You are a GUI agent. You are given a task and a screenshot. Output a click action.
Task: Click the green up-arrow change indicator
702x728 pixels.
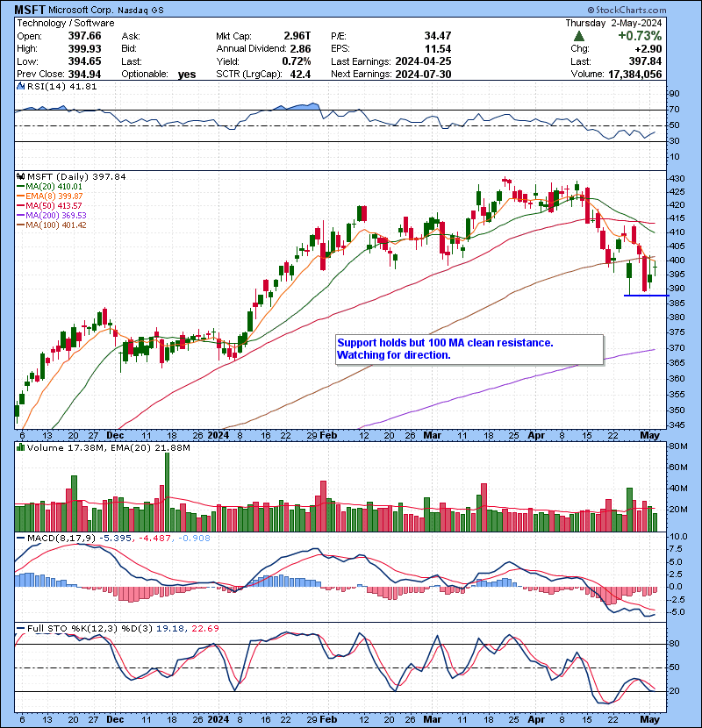pyautogui.click(x=578, y=36)
